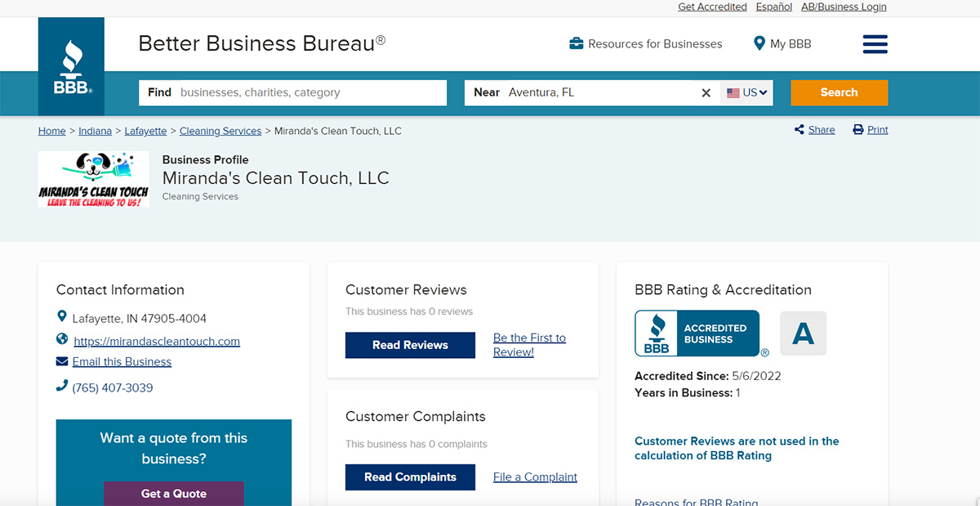Click the Share icon
980x506 pixels.
800,130
